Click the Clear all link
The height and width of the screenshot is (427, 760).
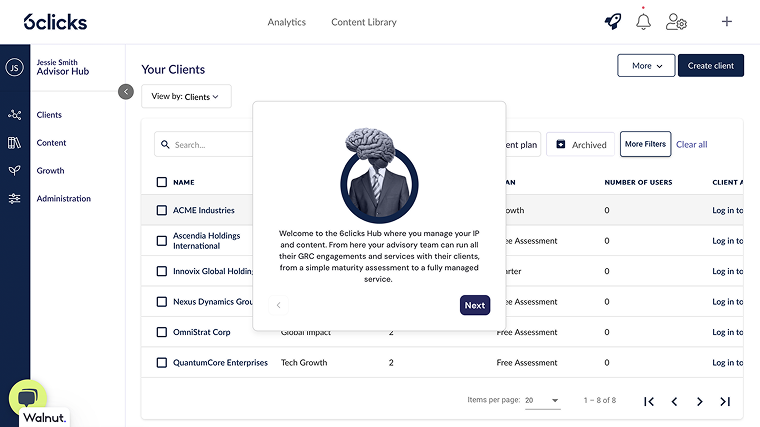coord(692,144)
